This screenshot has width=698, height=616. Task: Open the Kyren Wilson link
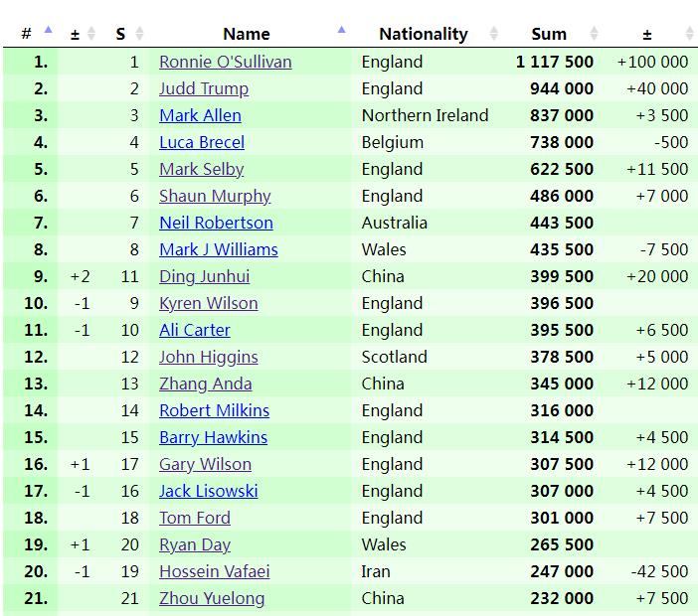tap(208, 303)
